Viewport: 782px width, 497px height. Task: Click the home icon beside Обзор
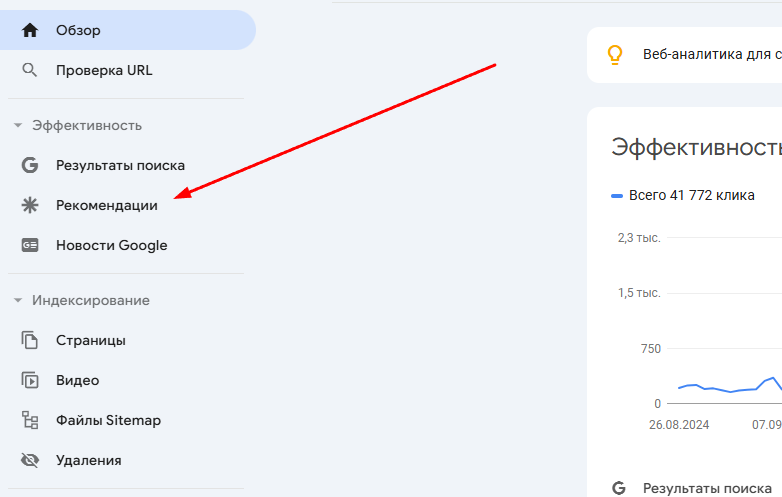30,30
